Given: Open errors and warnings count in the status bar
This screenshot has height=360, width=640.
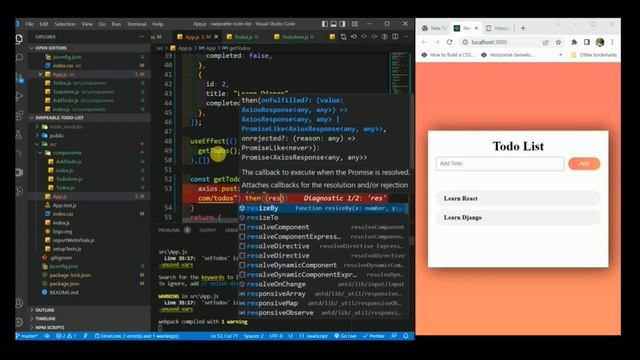Looking at the screenshot, I should [66, 336].
